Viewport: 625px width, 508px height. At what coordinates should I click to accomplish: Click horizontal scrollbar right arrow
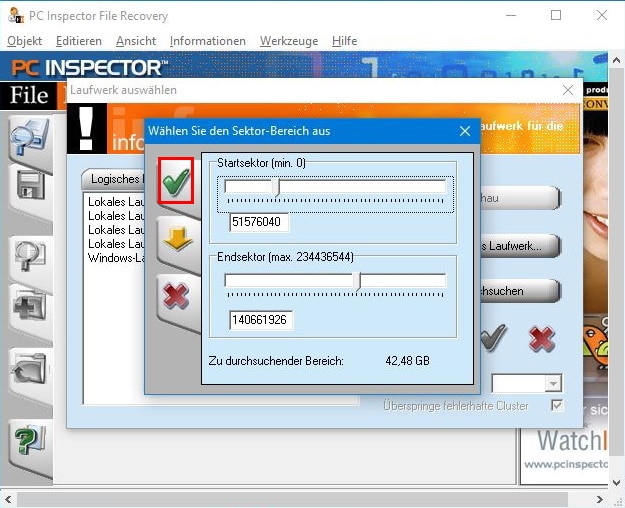pos(599,500)
